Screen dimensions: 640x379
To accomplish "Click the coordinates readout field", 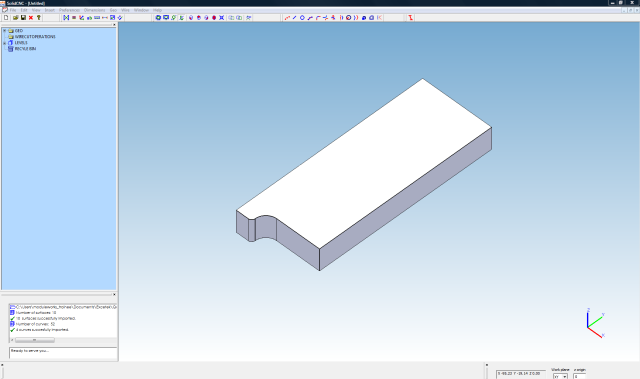I will click(521, 374).
